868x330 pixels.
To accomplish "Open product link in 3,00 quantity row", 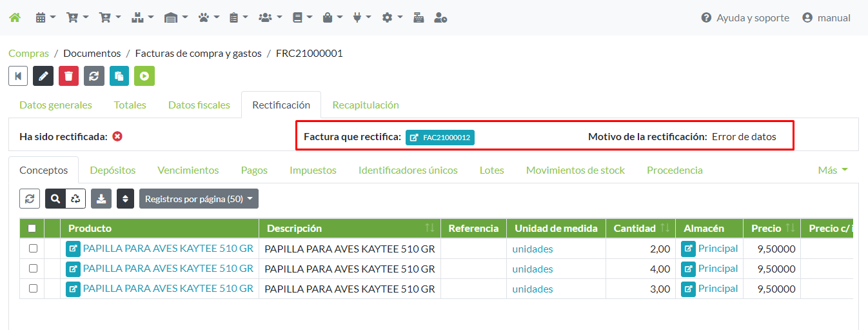I will [x=168, y=289].
